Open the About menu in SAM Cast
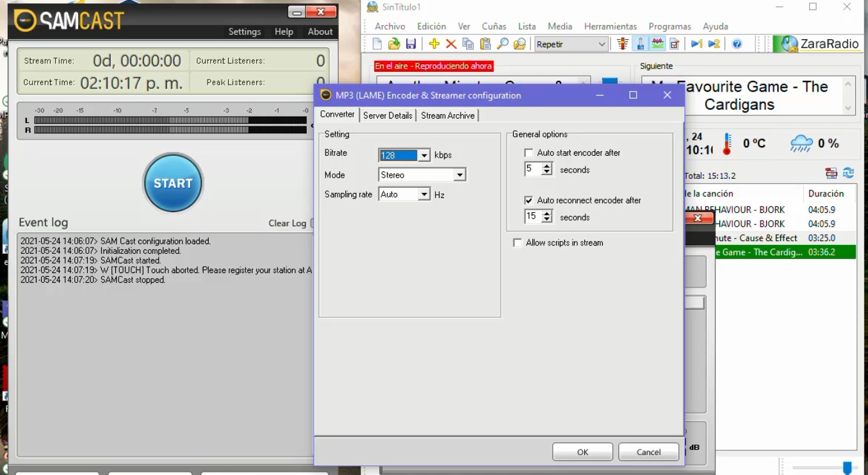868x475 pixels. click(320, 31)
